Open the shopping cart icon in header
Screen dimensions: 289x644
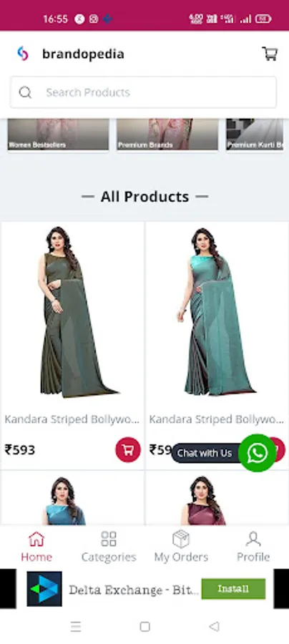pos(270,54)
